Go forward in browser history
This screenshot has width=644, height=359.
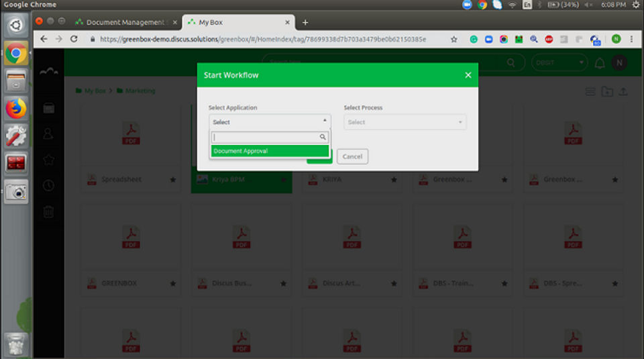[59, 39]
